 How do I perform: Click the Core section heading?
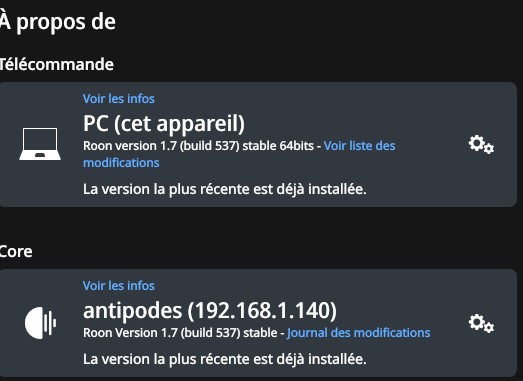16,252
